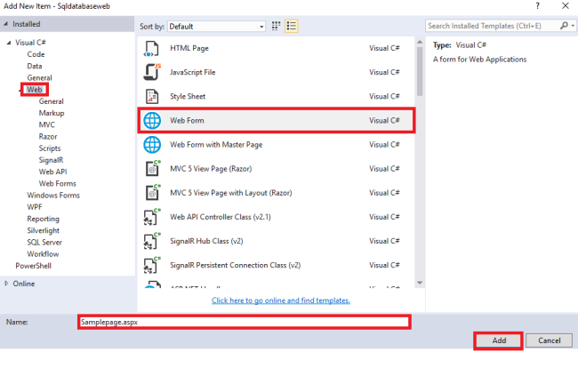Viewport: 578px width, 392px height.
Task: Select the Web Forms category
Action: point(58,183)
